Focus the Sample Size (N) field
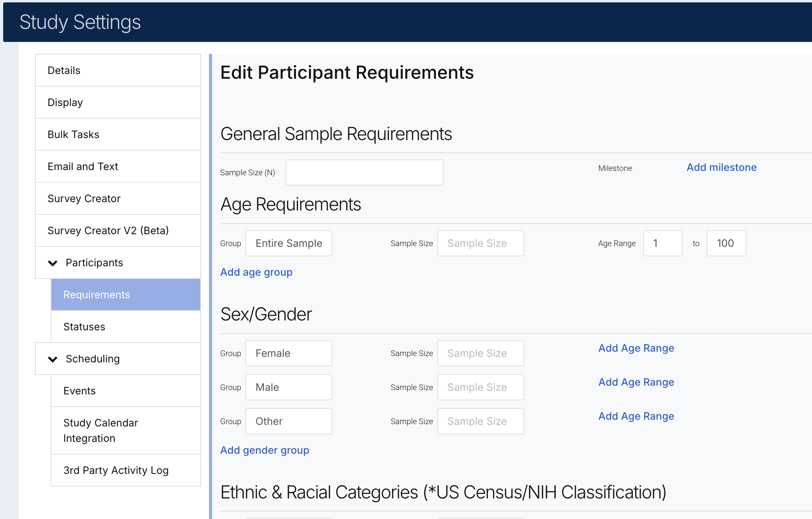812x519 pixels. point(364,172)
